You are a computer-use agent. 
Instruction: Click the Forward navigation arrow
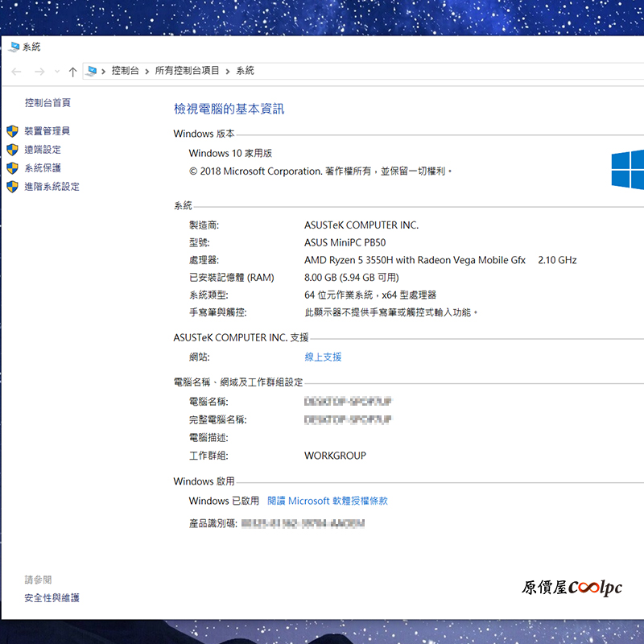pyautogui.click(x=39, y=72)
